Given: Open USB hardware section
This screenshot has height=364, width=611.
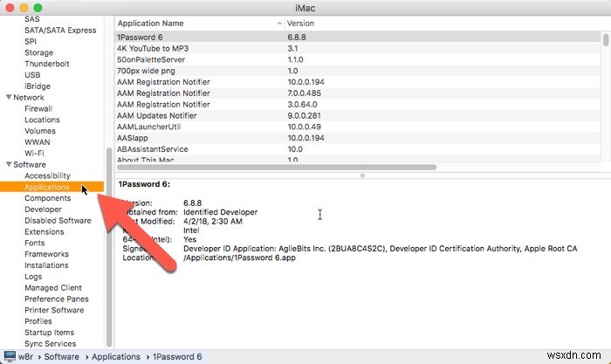Looking at the screenshot, I should (x=32, y=75).
